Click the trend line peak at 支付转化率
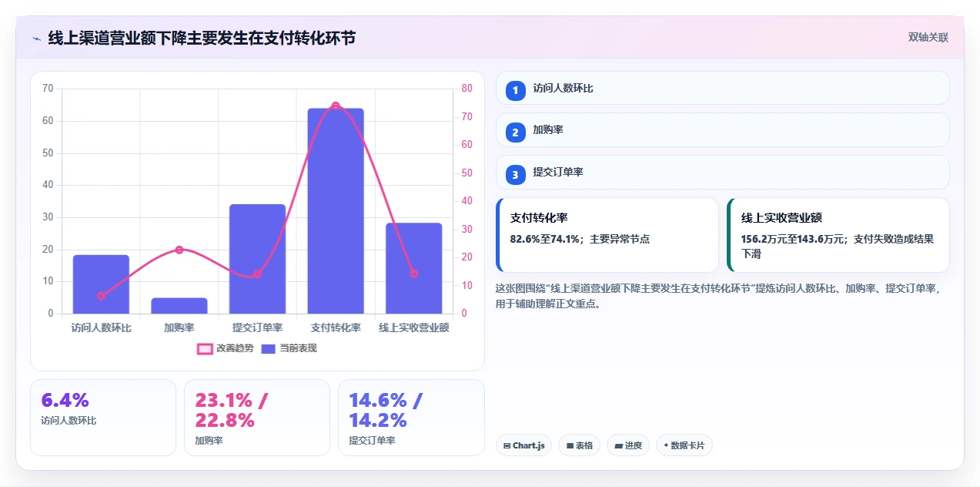 336,106
